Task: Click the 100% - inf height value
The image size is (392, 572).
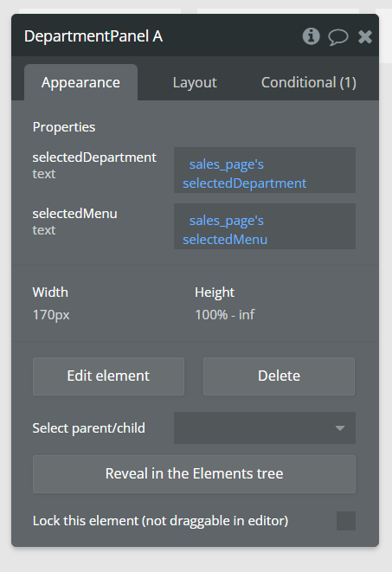Action: [x=225, y=314]
